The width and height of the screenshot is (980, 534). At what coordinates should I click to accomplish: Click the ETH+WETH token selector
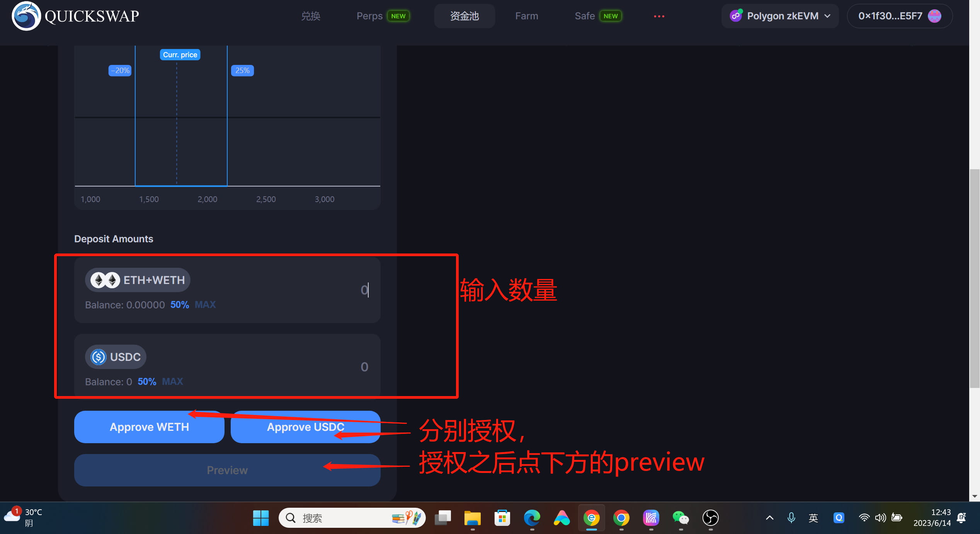(138, 280)
